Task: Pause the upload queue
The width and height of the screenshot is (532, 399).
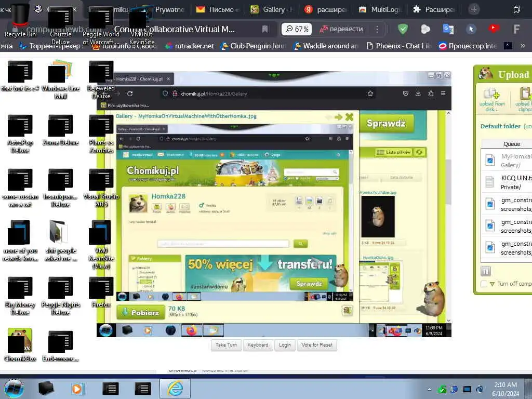Action: click(486, 271)
